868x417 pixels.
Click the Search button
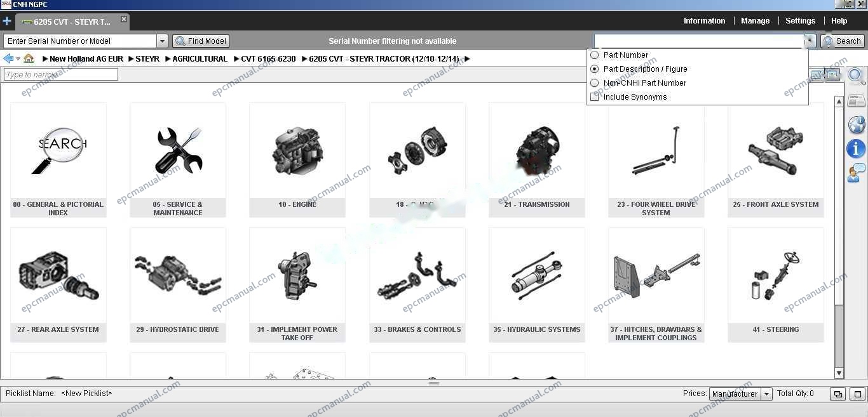[843, 41]
